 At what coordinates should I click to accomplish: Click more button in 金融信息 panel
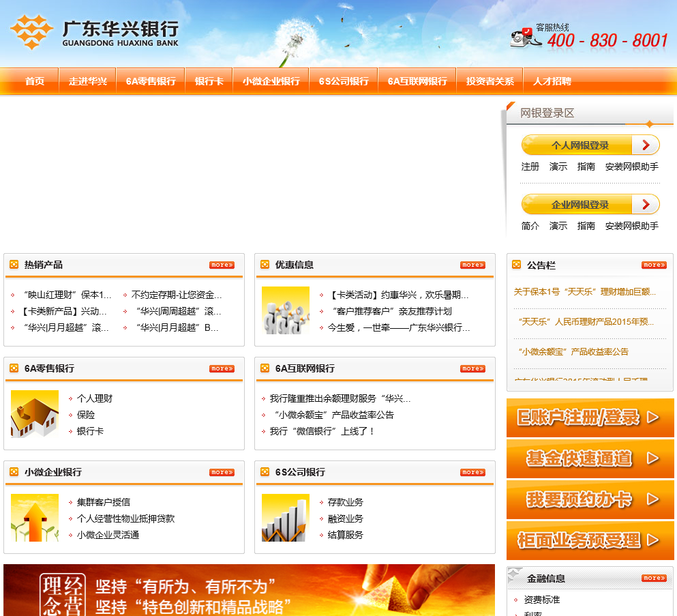click(x=654, y=578)
